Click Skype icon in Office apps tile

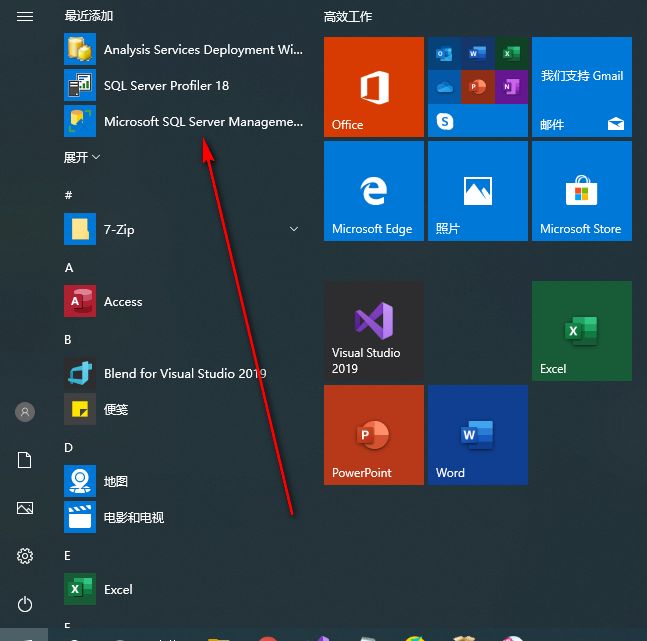[x=445, y=121]
